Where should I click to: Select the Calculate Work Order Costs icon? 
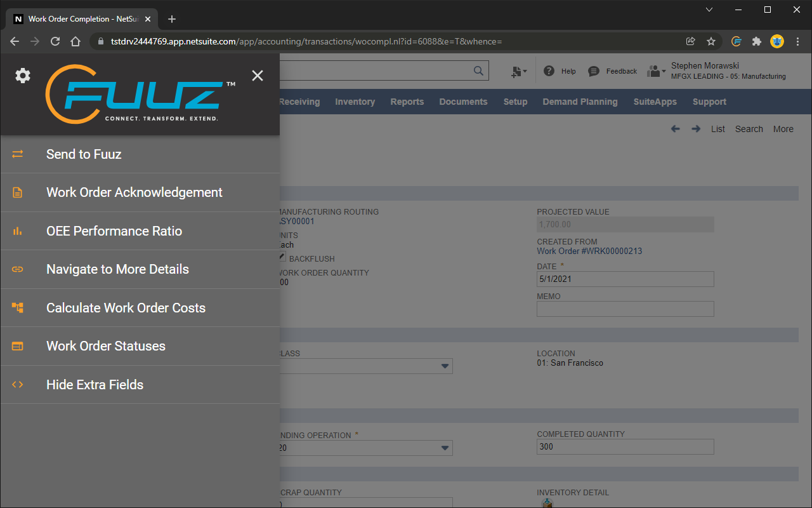[x=17, y=307]
